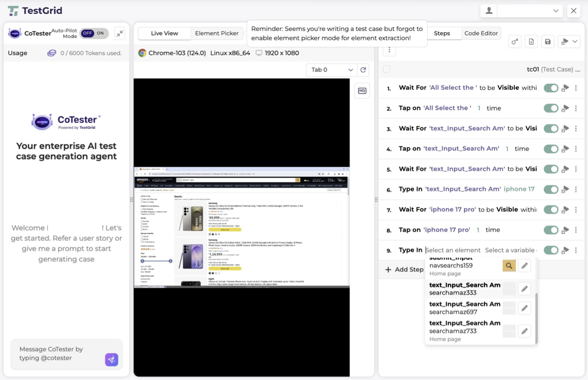Open the key credentials icon in the steps toolbar
The height and width of the screenshot is (380, 588).
click(x=515, y=42)
